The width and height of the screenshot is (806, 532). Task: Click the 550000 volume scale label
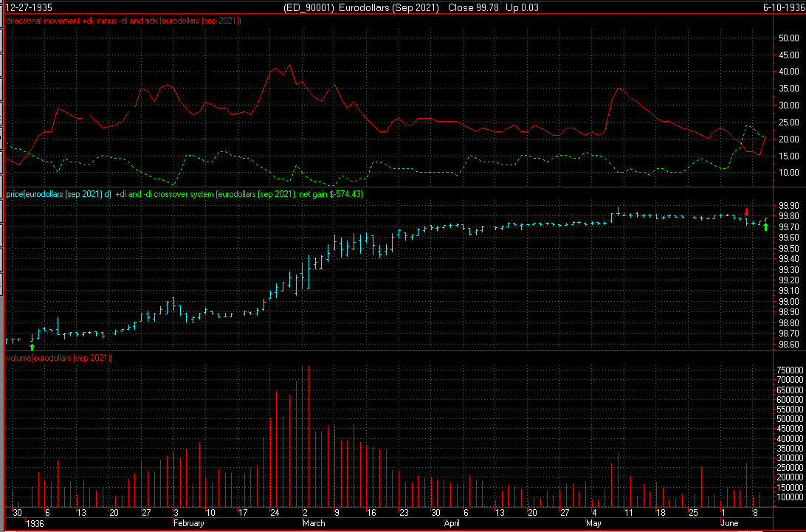point(790,410)
